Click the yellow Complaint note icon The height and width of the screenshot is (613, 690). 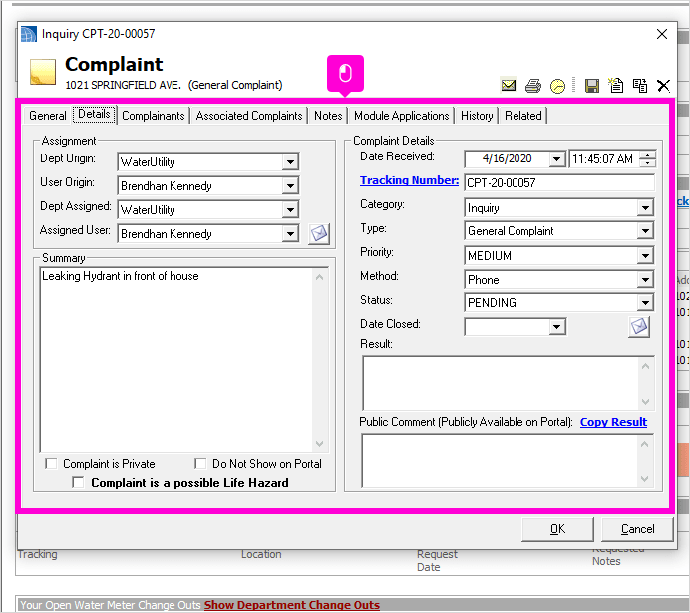(43, 72)
